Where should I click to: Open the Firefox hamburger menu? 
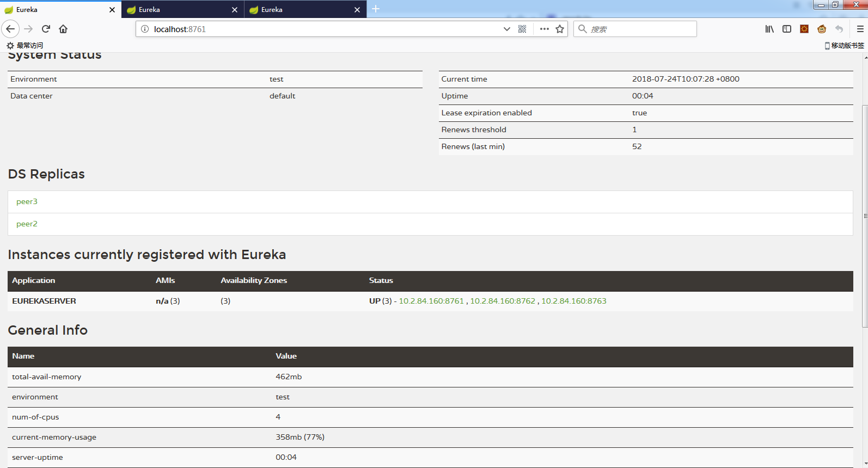[x=860, y=29]
